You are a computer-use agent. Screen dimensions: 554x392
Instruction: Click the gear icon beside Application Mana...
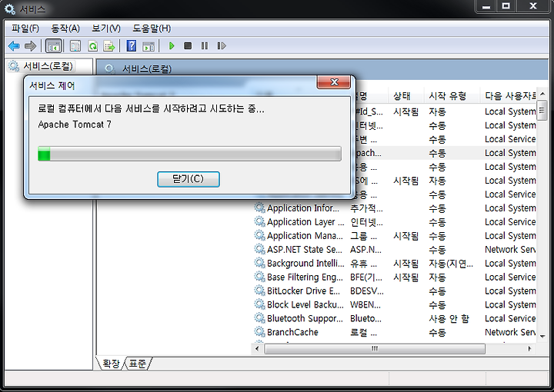260,235
